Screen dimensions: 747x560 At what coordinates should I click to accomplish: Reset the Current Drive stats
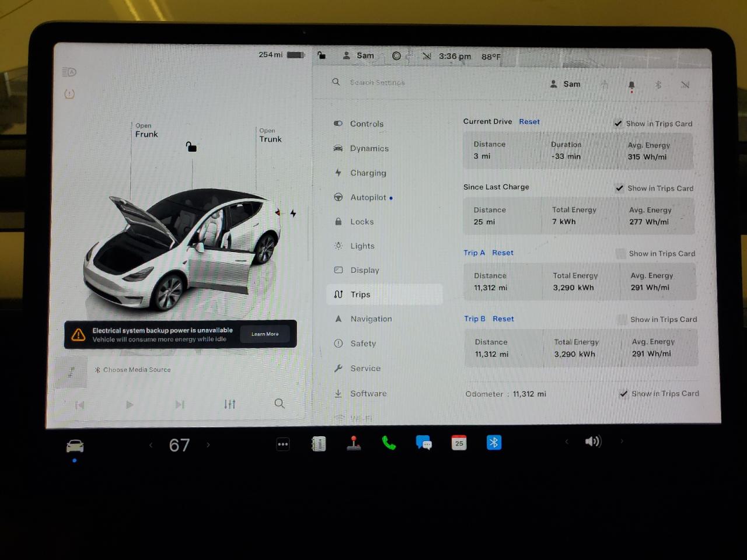(529, 121)
